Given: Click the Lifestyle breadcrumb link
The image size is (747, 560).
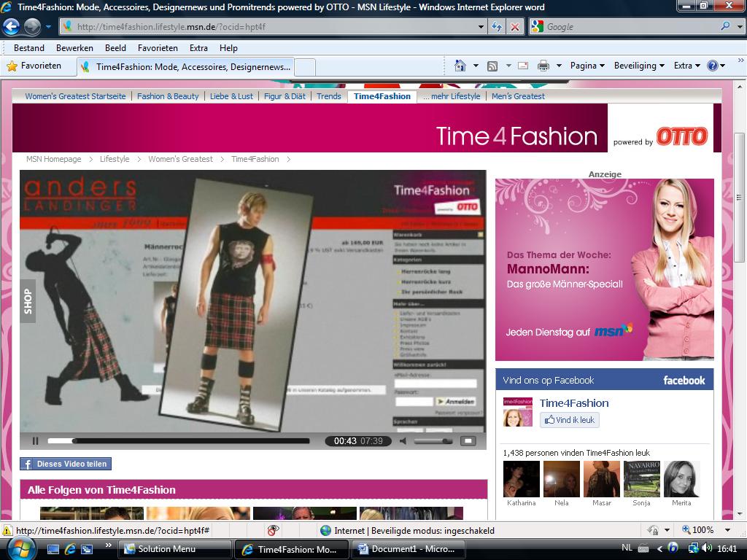Looking at the screenshot, I should [x=115, y=159].
